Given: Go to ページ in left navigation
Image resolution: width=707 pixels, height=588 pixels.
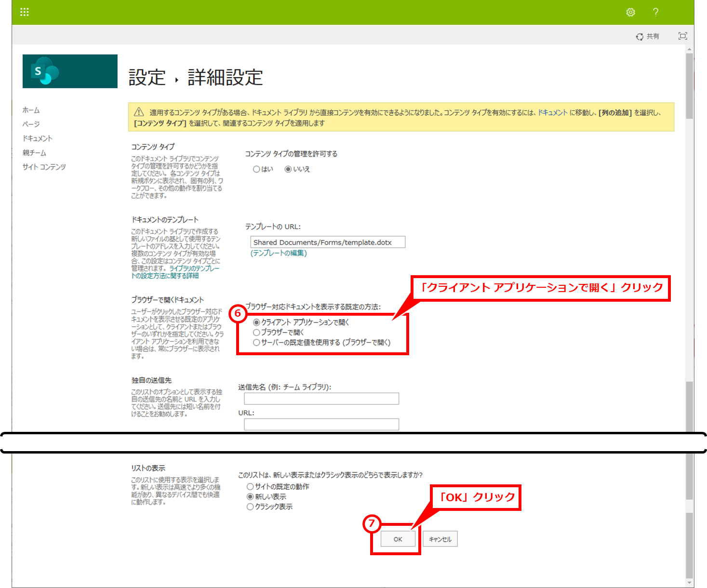Looking at the screenshot, I should pos(31,124).
